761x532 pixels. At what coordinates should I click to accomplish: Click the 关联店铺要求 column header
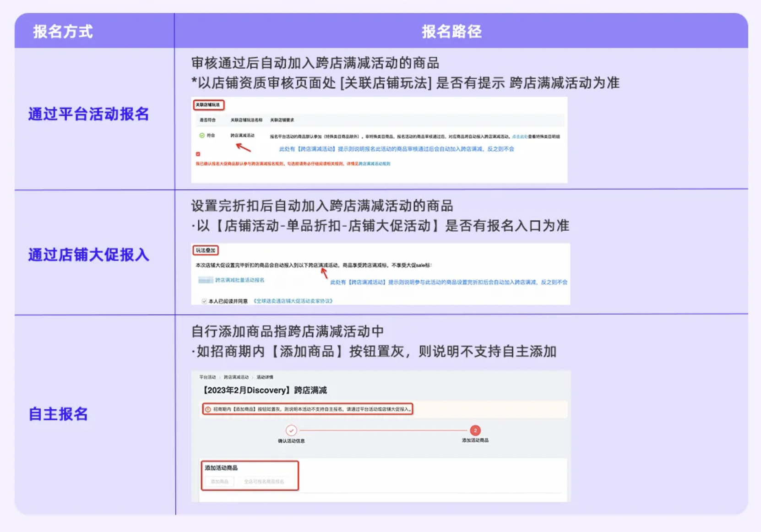(x=282, y=120)
